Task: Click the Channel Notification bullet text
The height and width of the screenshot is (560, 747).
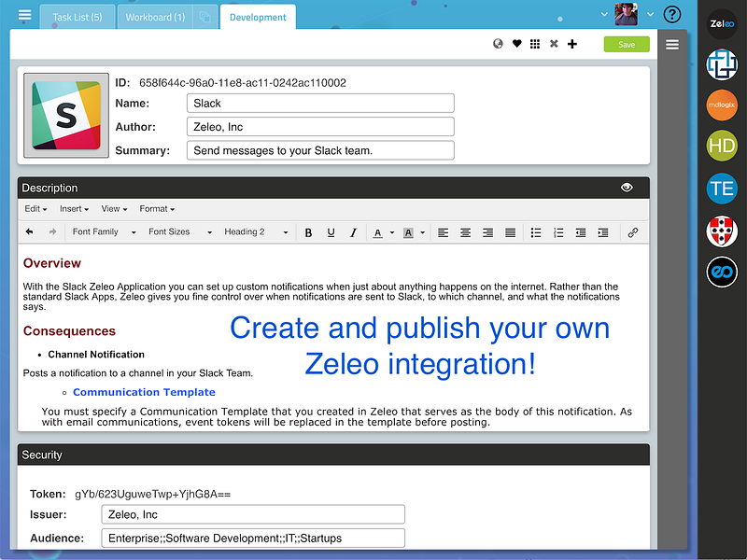Action: pyautogui.click(x=96, y=355)
